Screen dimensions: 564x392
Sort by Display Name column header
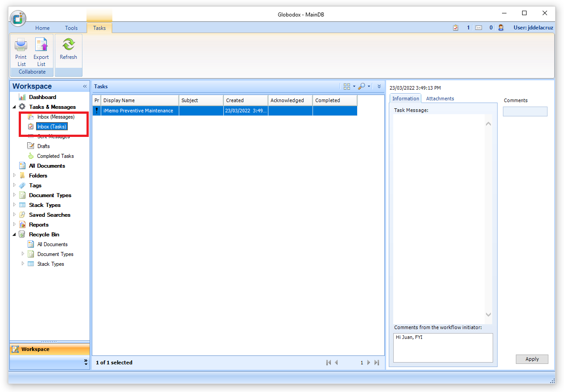click(x=140, y=100)
